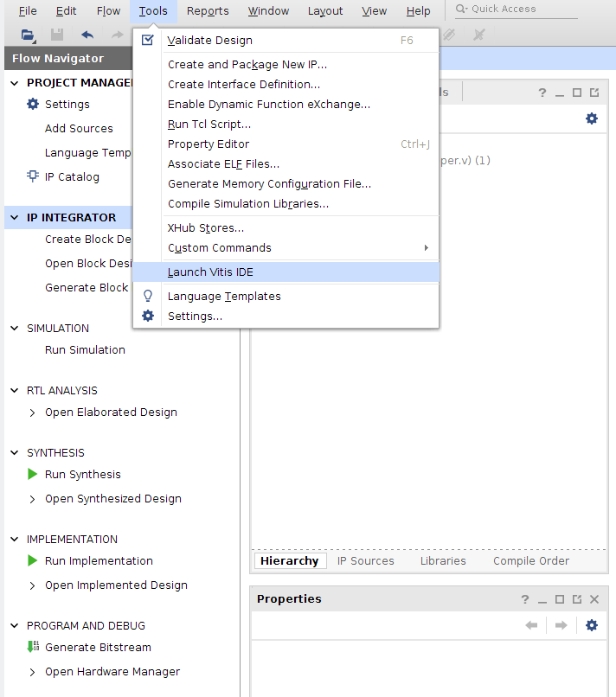
Task: Float the Properties panel
Action: [577, 599]
